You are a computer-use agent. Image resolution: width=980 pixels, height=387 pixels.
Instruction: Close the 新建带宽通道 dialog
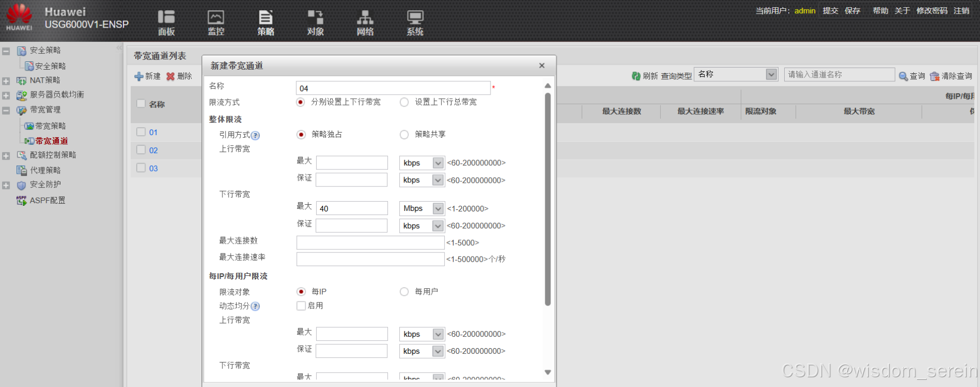(x=542, y=66)
